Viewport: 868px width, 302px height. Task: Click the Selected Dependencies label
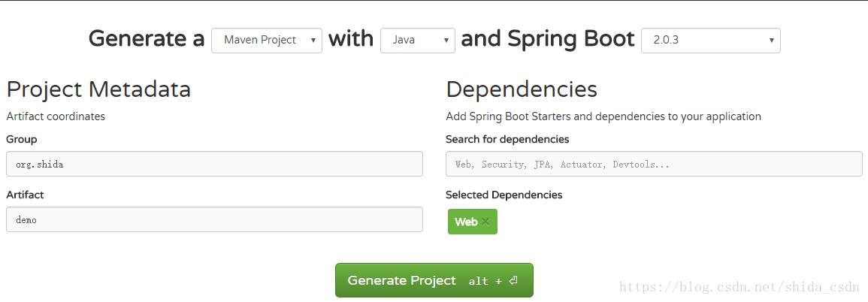(x=504, y=195)
